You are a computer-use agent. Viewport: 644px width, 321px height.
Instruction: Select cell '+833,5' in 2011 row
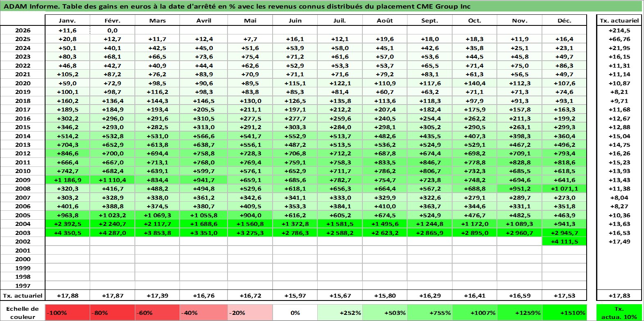[x=385, y=162]
